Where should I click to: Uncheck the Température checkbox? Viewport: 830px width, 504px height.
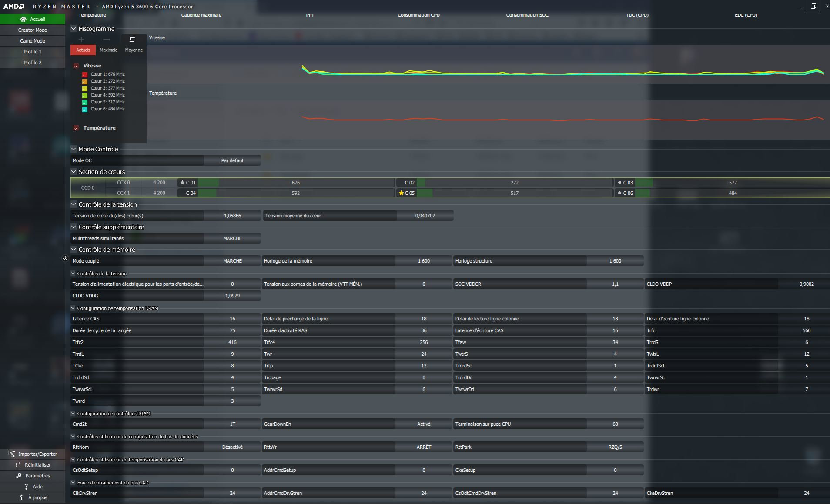point(76,128)
